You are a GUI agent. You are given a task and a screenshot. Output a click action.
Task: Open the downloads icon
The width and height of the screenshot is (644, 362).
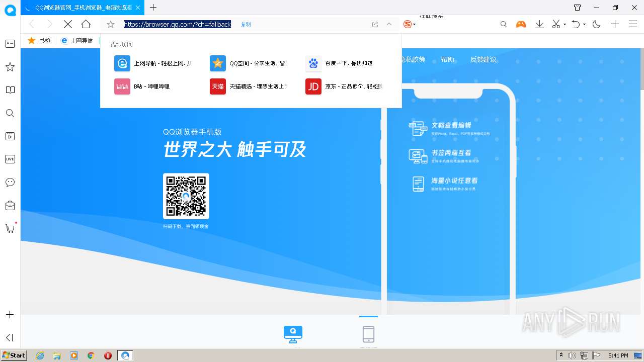pos(539,24)
